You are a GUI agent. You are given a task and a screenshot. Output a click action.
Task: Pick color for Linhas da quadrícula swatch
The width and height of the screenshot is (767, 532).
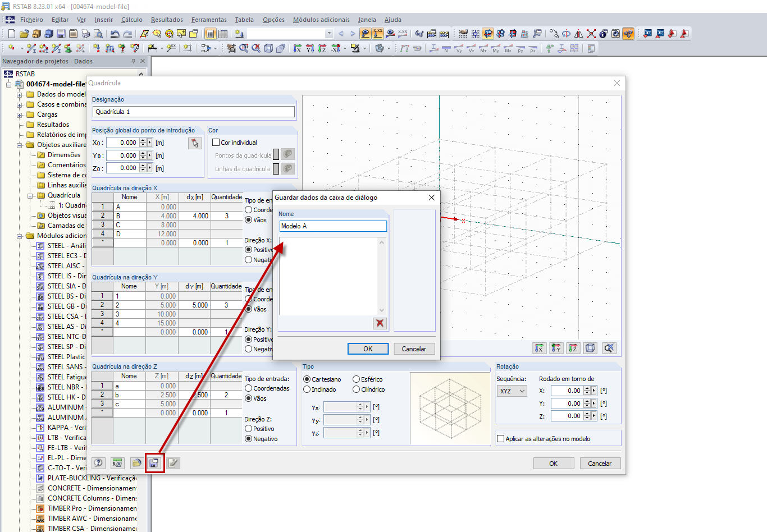[287, 168]
